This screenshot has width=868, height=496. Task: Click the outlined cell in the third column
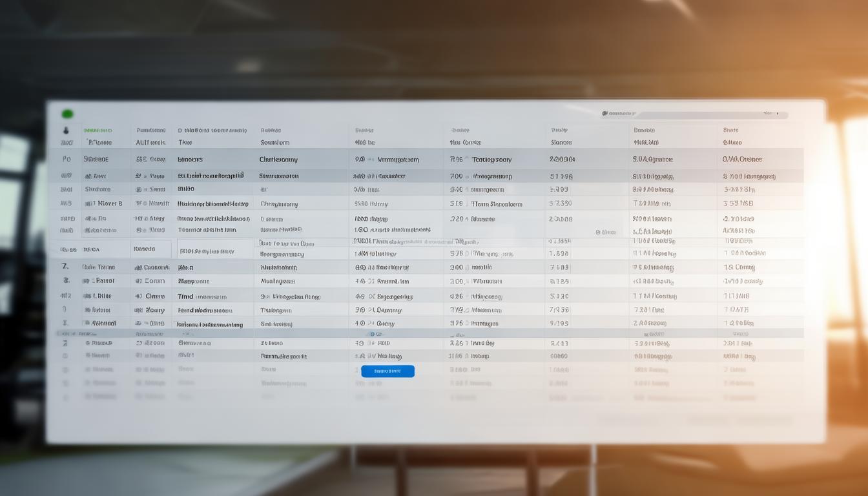coord(215,250)
